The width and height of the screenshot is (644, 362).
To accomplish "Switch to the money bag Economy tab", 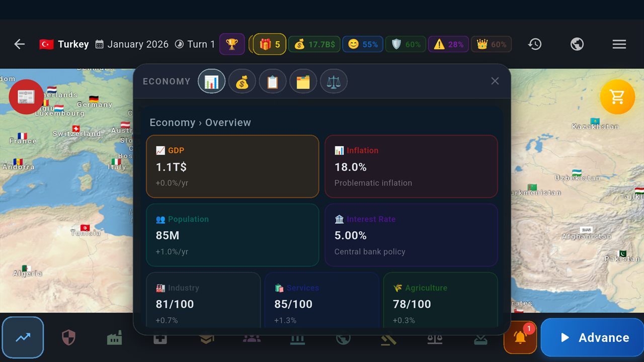I will (242, 81).
